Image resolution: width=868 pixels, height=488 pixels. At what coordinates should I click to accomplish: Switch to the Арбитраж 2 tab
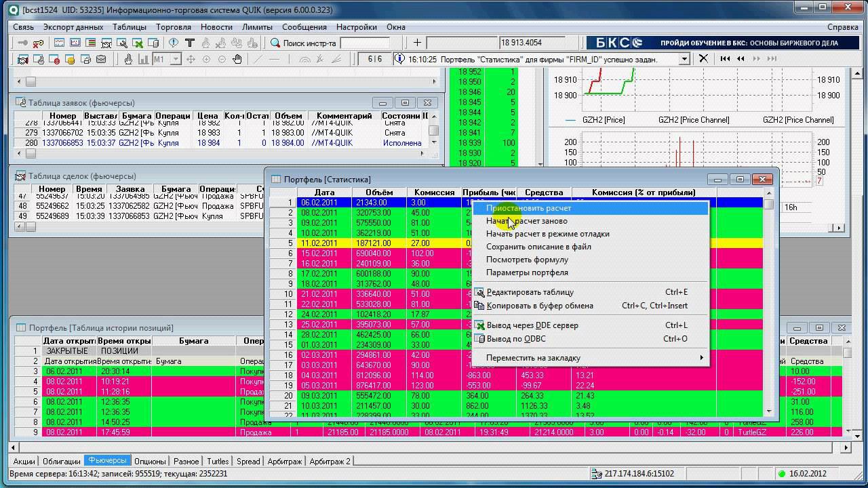[330, 462]
